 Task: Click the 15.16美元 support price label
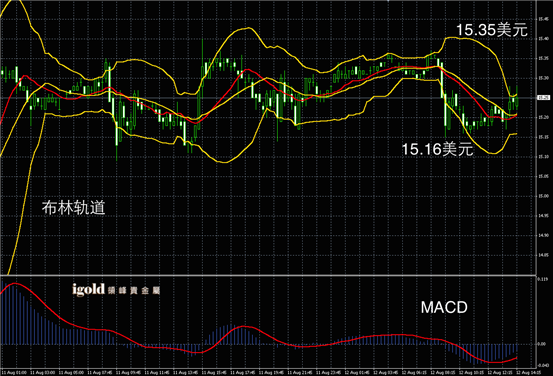coord(437,149)
